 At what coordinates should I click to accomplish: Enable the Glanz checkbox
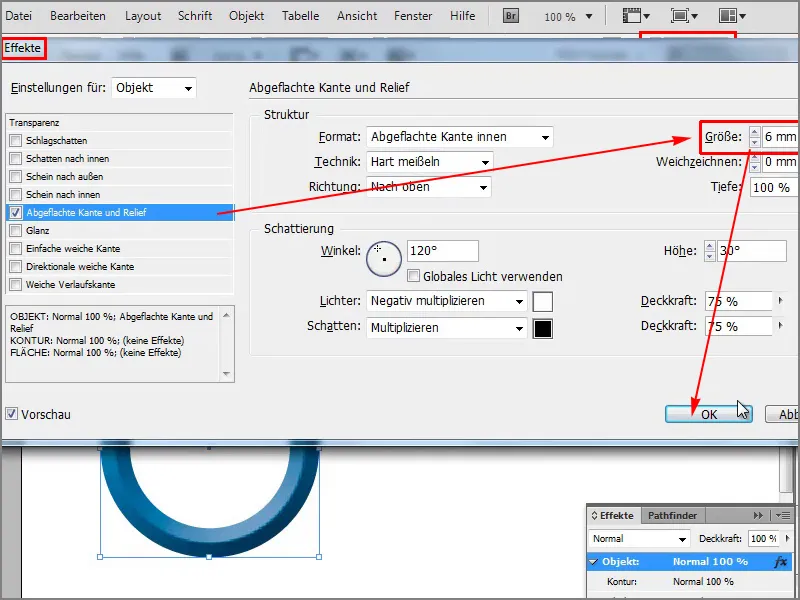(16, 231)
